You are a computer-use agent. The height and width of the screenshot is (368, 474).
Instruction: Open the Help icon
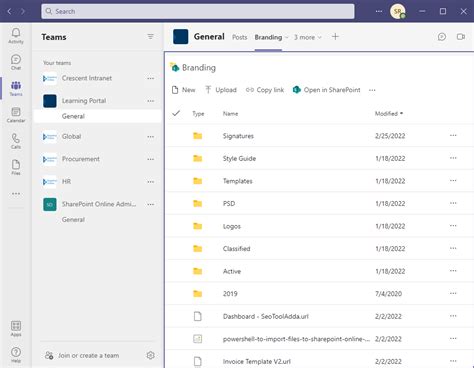coord(16,355)
